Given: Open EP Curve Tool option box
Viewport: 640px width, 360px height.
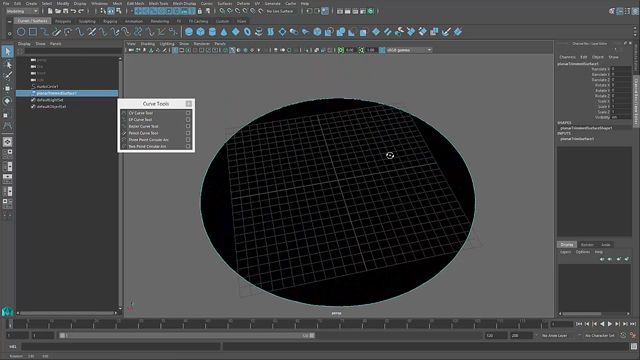Looking at the screenshot, I should tap(188, 120).
